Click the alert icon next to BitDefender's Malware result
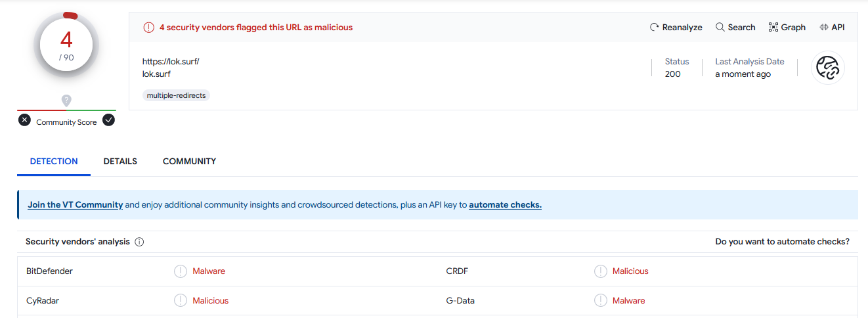The width and height of the screenshot is (868, 318). coord(181,271)
